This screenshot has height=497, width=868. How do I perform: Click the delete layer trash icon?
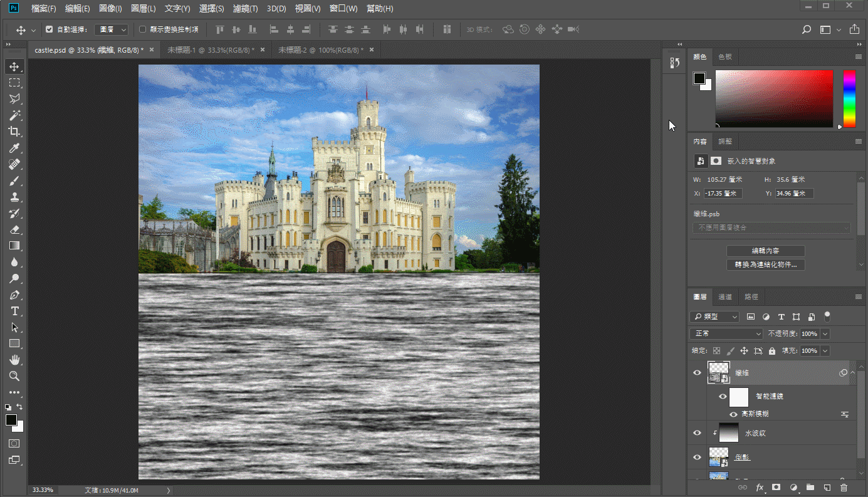(x=844, y=487)
